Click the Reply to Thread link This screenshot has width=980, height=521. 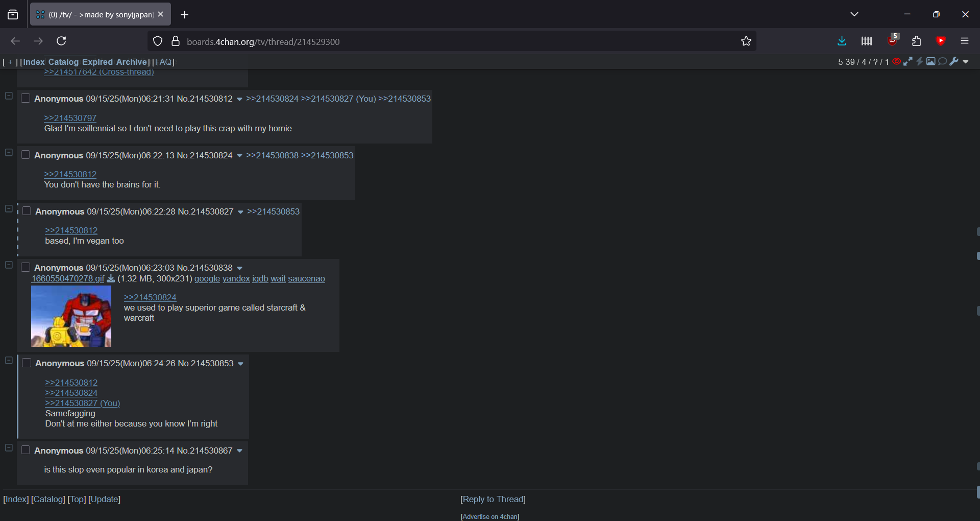[493, 499]
